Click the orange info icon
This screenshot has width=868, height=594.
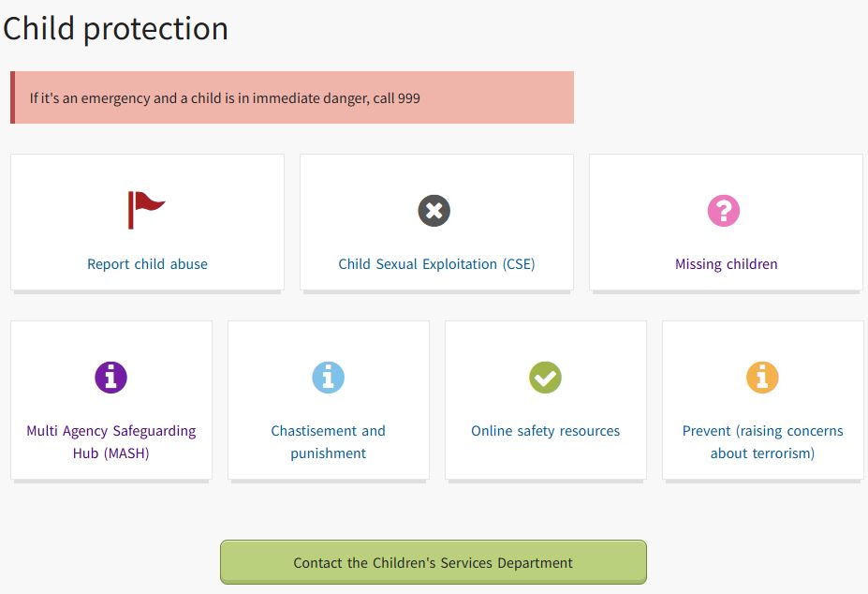[x=762, y=378]
